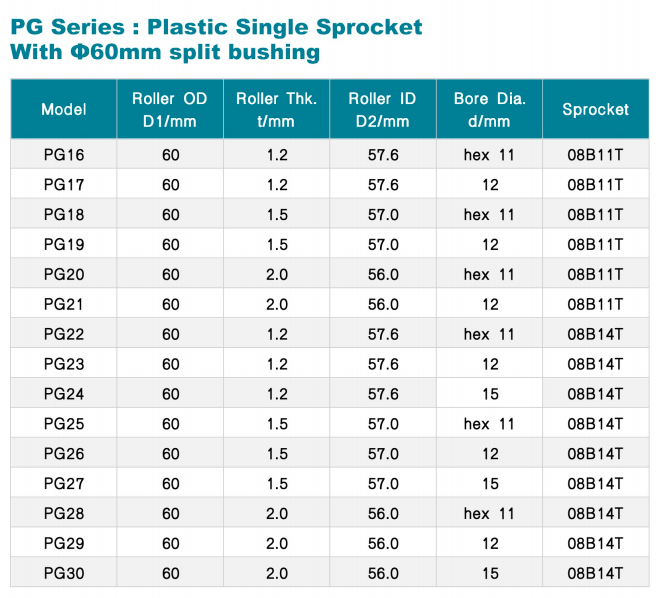664x598 pixels.
Task: Click the PG18 model cell
Action: pos(64,215)
